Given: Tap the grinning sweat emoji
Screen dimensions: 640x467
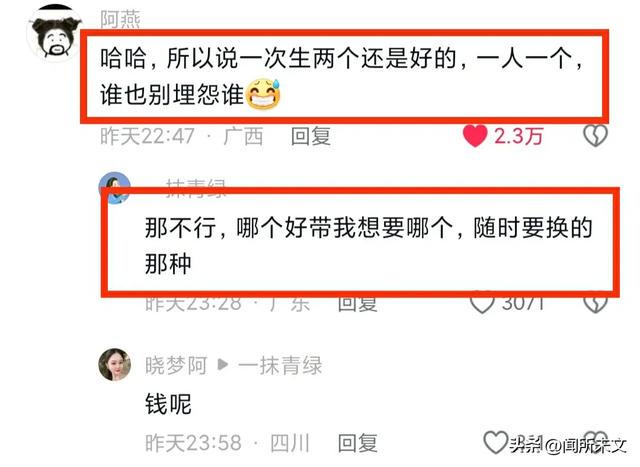Looking at the screenshot, I should [264, 94].
